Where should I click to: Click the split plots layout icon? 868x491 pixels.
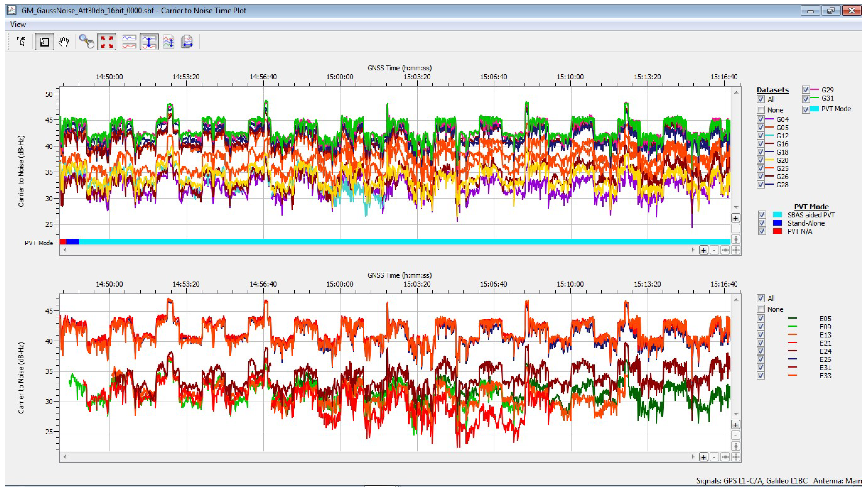(x=129, y=42)
